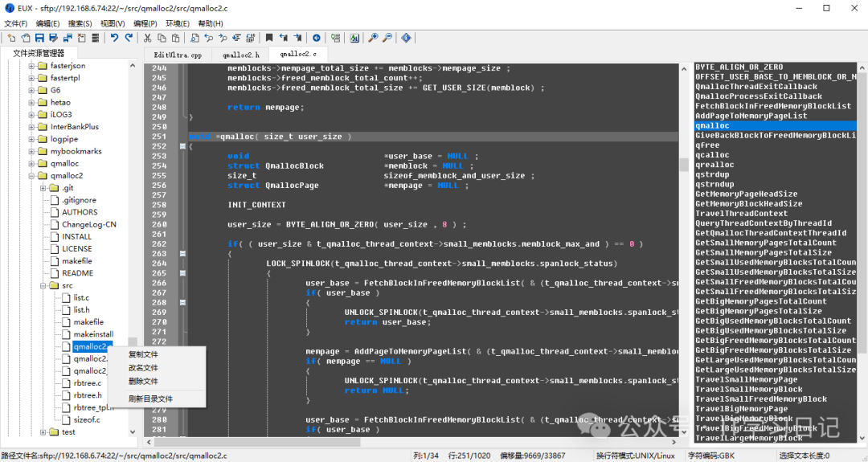Click the editor's vertical scrollbar thumb
This screenshot has width=868, height=462.
pyautogui.click(x=684, y=165)
